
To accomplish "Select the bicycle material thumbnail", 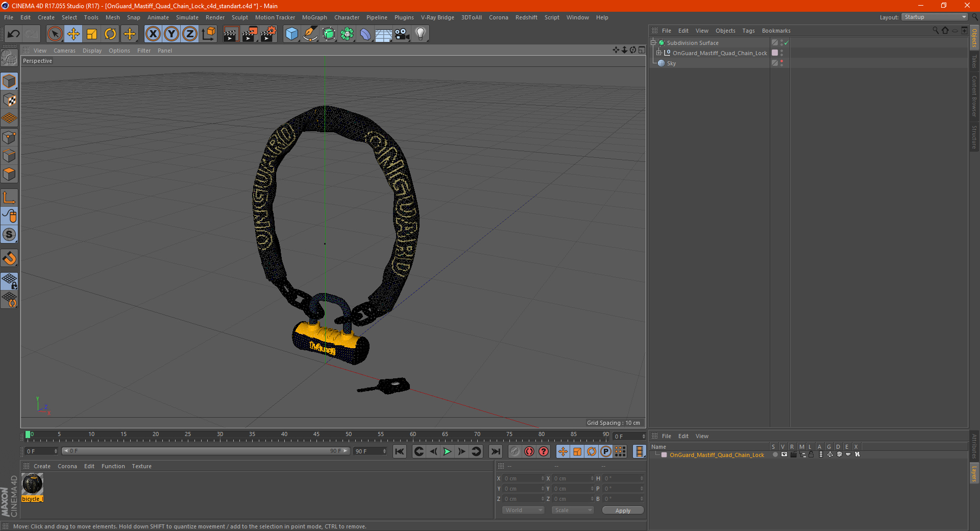I will pyautogui.click(x=32, y=484).
